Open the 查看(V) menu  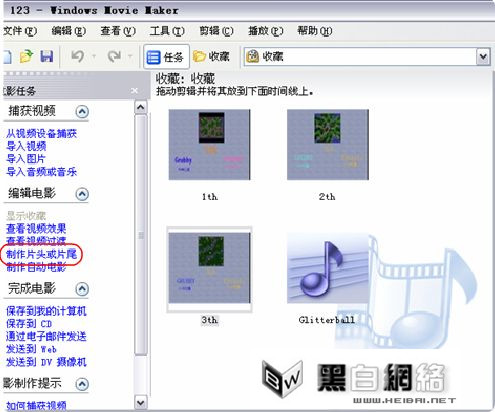click(118, 31)
